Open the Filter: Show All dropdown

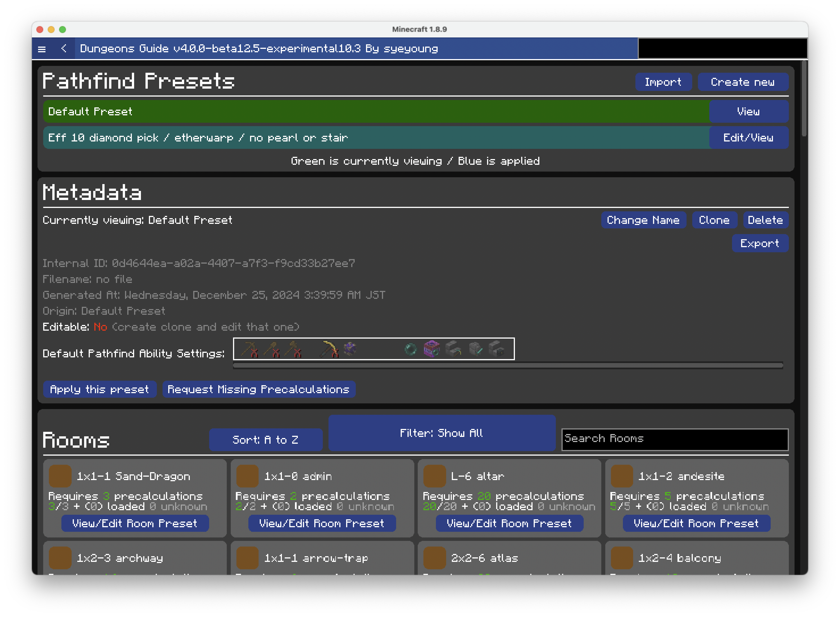point(442,433)
